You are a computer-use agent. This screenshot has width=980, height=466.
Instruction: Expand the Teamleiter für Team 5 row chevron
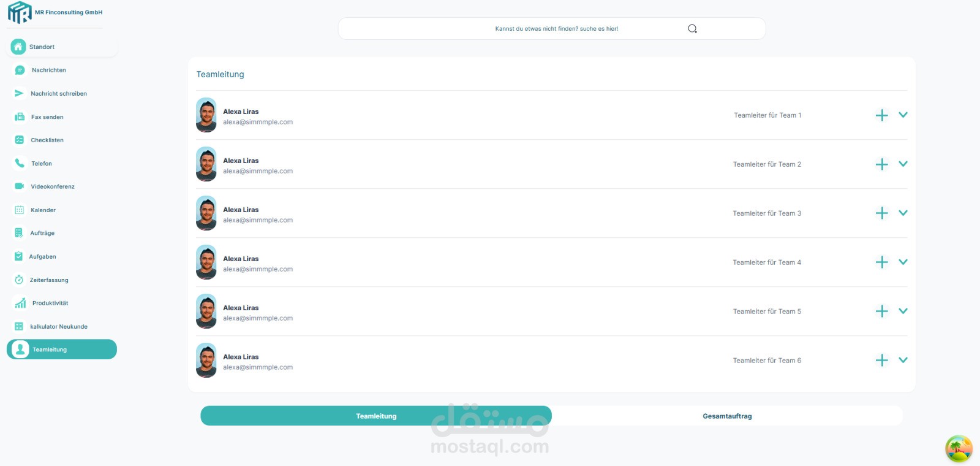coord(903,311)
